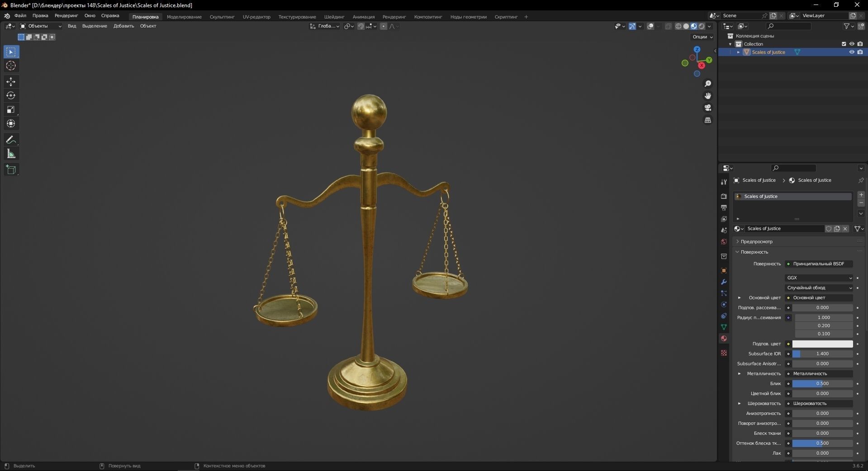Open the View Layer properties tab
The width and height of the screenshot is (868, 471).
(x=724, y=219)
